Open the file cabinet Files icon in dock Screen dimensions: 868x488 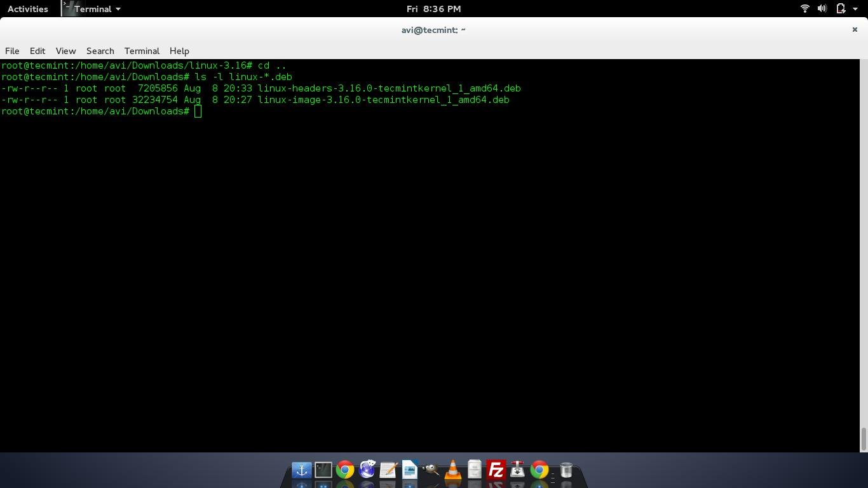tap(475, 470)
